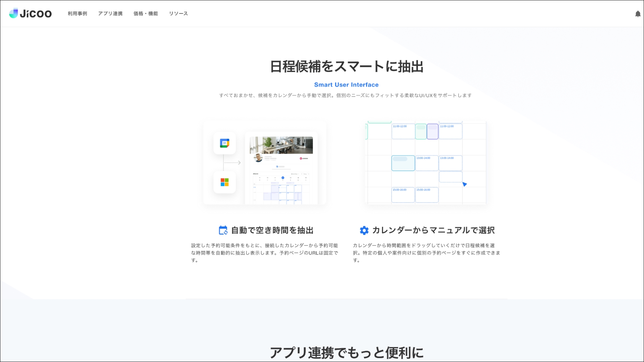Click the small blue event-type icon in the mockup

coord(277,166)
